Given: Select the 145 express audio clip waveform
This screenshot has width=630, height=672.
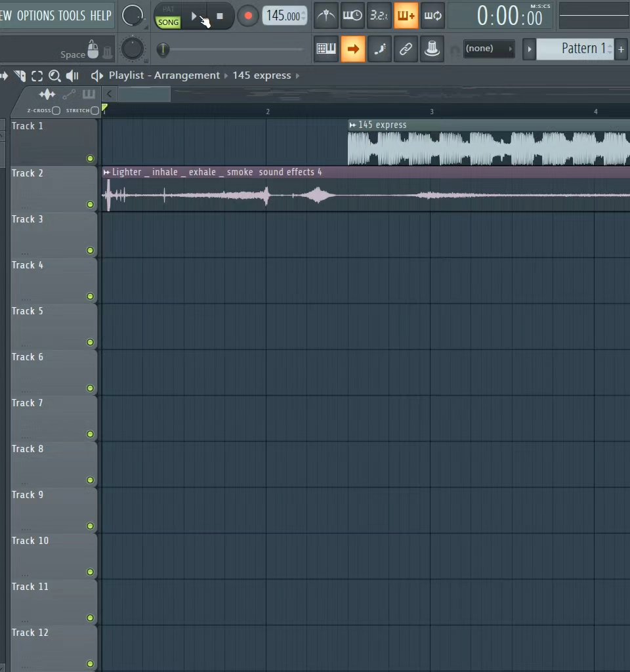Looking at the screenshot, I should coord(488,148).
